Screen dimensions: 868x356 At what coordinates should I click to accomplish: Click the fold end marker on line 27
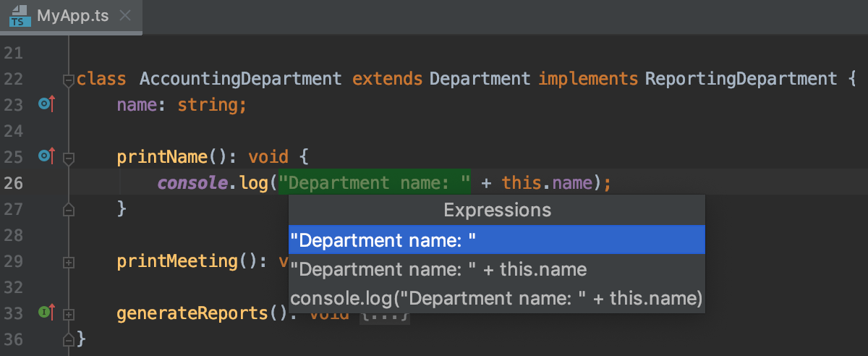pyautogui.click(x=69, y=210)
